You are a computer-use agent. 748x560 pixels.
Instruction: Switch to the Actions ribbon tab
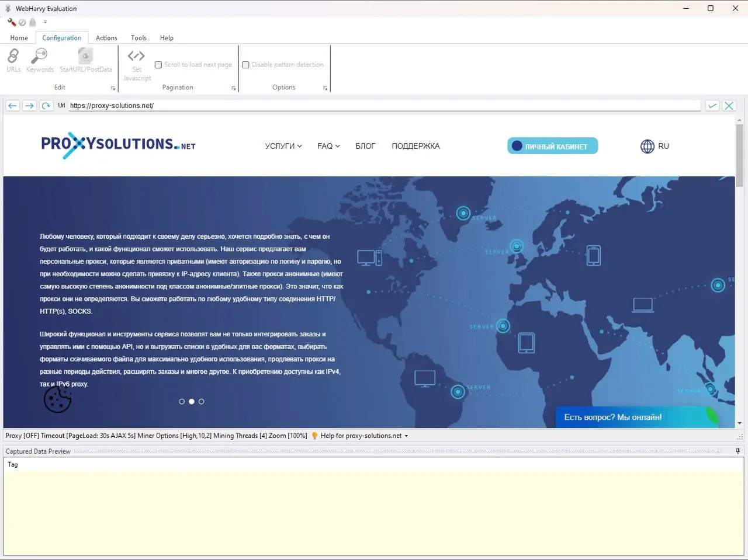[x=106, y=38]
